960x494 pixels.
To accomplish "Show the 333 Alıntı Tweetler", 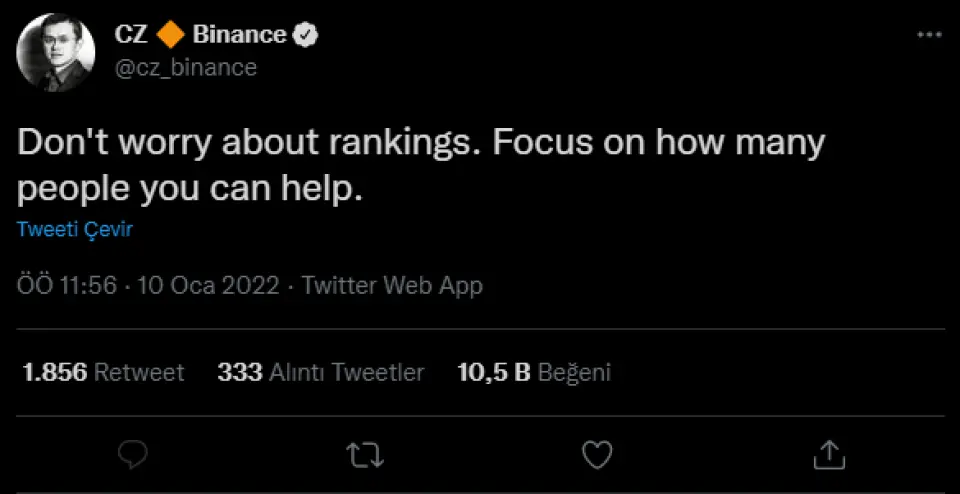I will click(320, 373).
